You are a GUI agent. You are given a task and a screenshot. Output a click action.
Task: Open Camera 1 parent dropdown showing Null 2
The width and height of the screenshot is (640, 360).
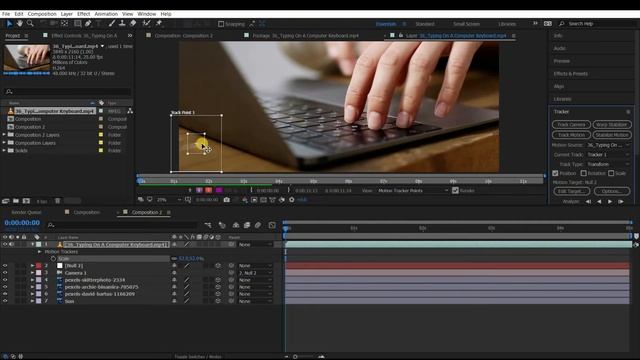pyautogui.click(x=255, y=273)
